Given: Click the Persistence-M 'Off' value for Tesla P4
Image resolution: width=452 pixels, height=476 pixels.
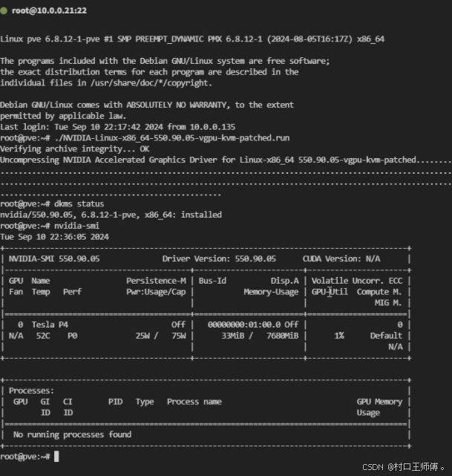Looking at the screenshot, I should click(178, 325).
